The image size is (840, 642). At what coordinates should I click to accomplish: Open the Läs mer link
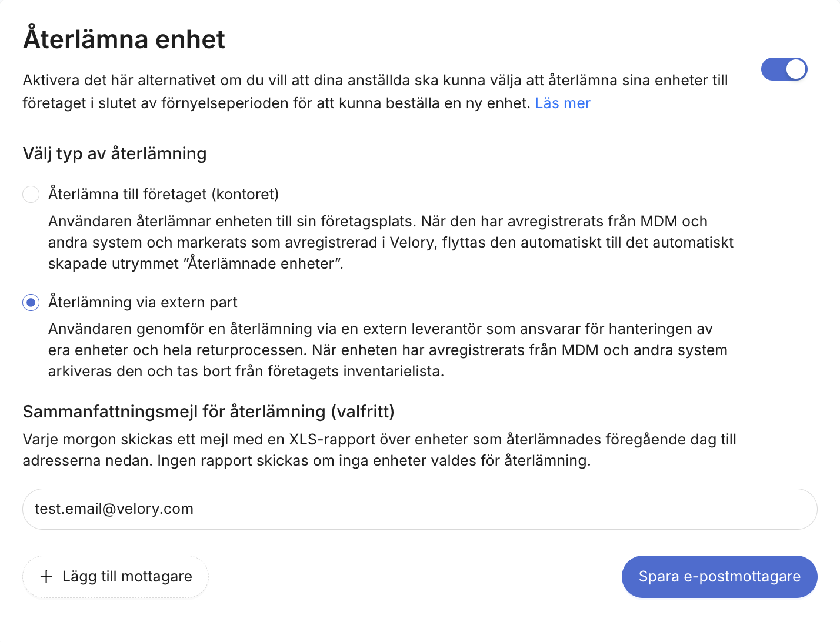[562, 103]
